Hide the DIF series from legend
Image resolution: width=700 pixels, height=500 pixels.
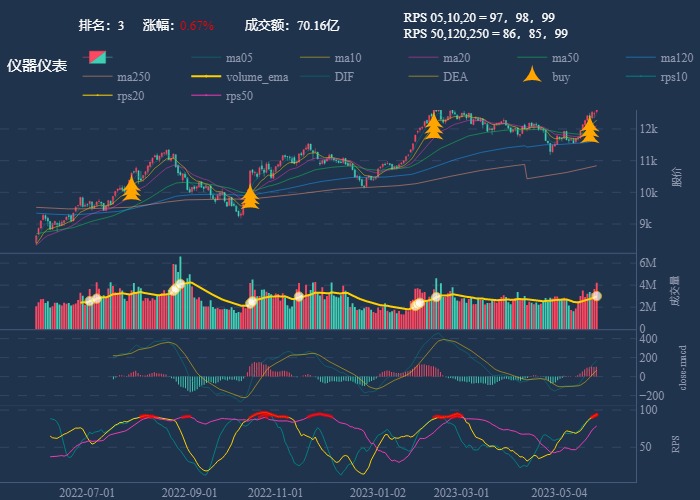pos(343,77)
